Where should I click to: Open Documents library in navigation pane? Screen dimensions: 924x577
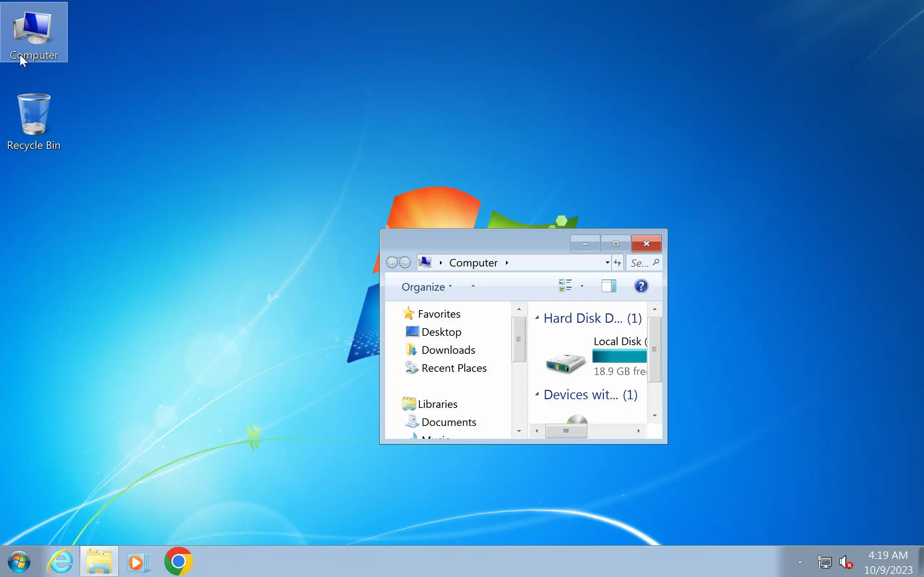(x=448, y=422)
